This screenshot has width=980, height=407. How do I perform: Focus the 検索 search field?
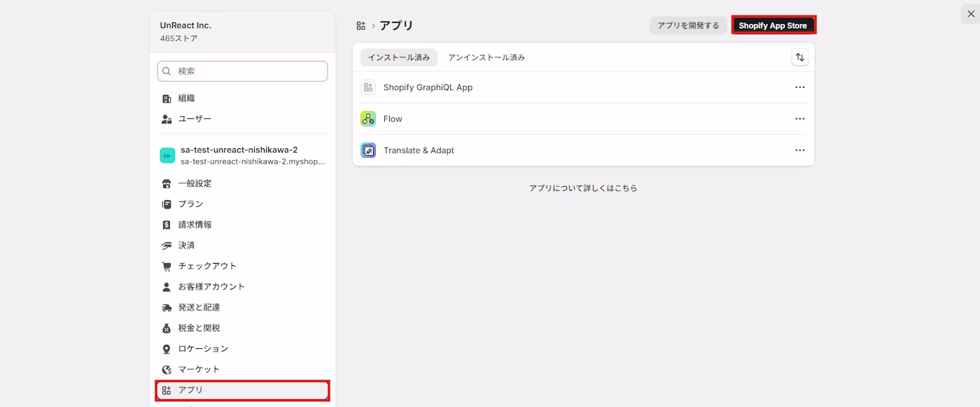pyautogui.click(x=242, y=71)
